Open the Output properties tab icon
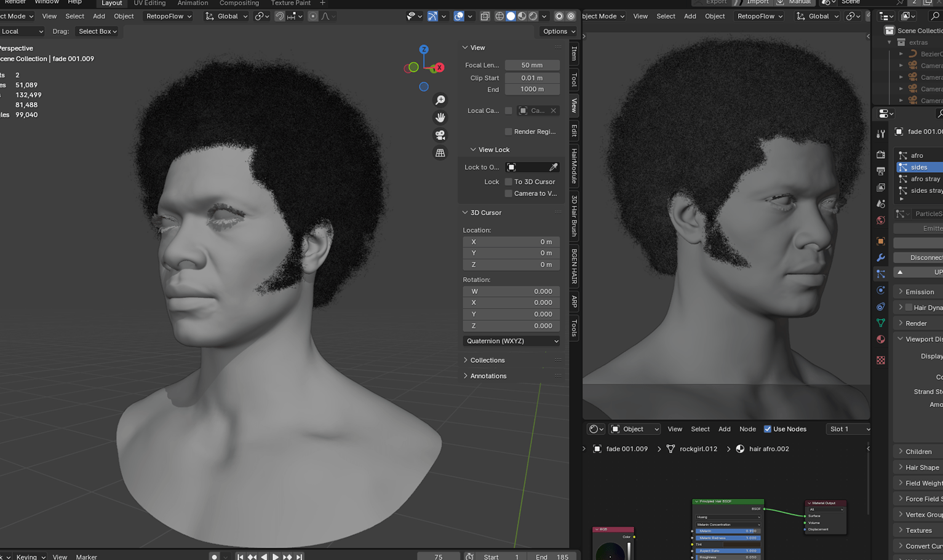This screenshot has height=560, width=943. click(881, 171)
